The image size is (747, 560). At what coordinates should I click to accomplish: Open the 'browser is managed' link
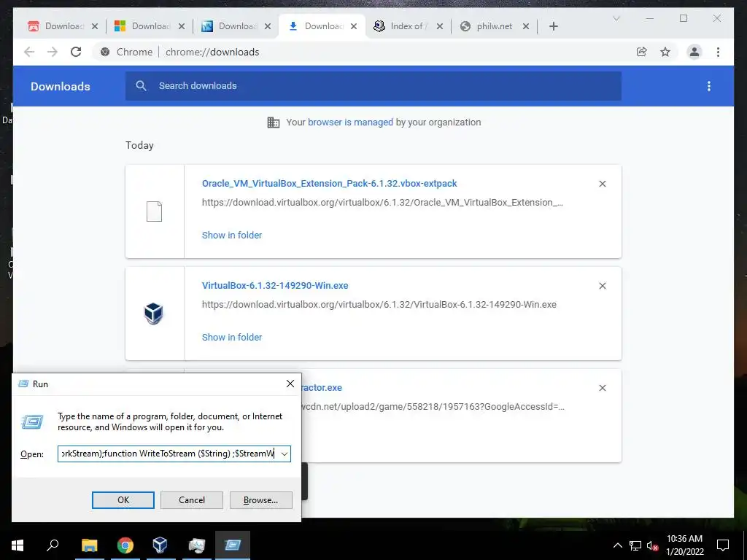pyautogui.click(x=350, y=122)
